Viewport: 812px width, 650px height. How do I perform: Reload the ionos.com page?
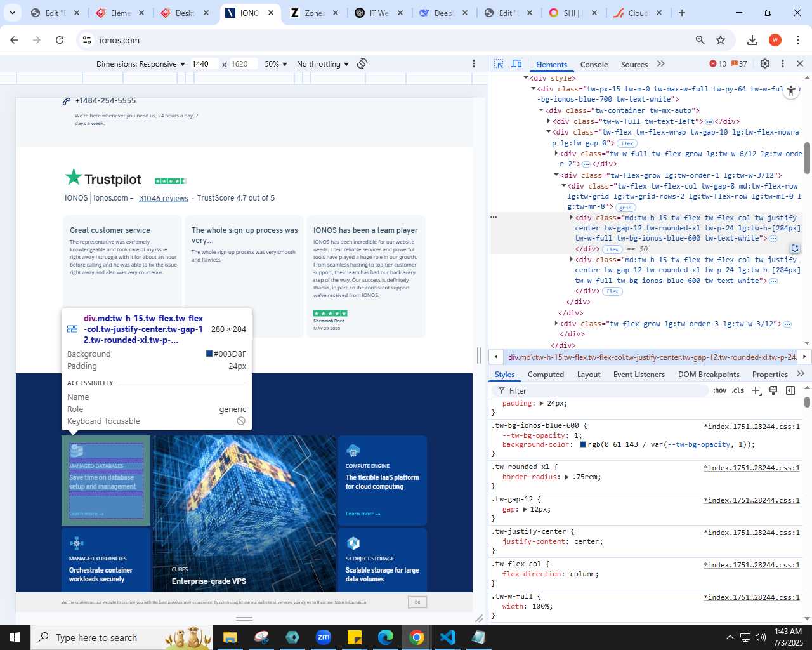click(x=60, y=40)
